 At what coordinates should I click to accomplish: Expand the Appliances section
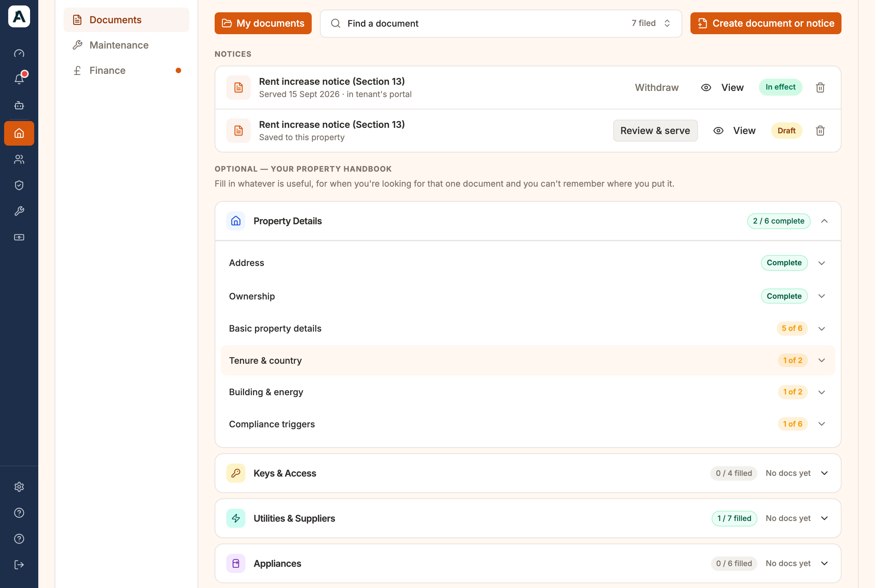[x=824, y=563]
